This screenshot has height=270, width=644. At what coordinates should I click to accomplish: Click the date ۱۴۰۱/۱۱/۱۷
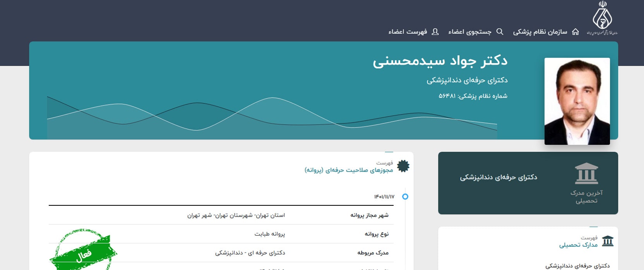(384, 197)
